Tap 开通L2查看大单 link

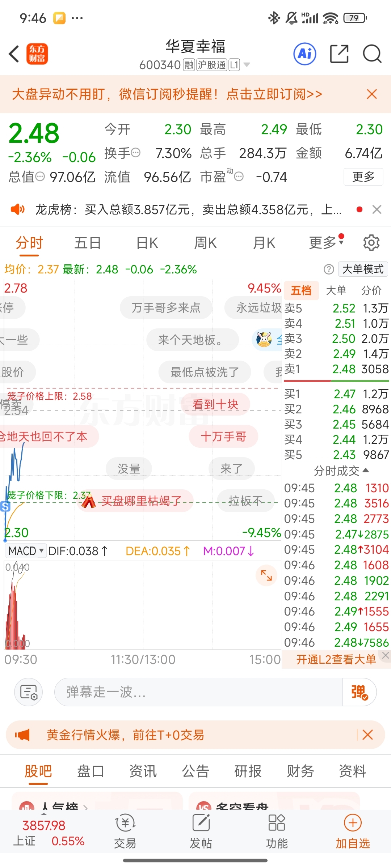pyautogui.click(x=336, y=659)
